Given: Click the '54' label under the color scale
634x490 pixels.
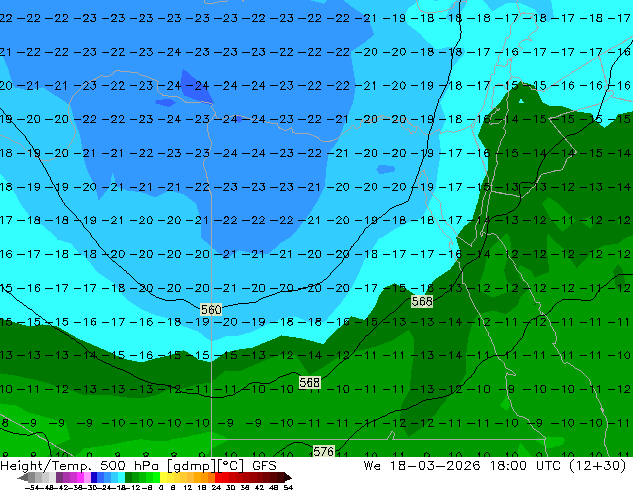Looking at the screenshot, I should [x=287, y=487].
